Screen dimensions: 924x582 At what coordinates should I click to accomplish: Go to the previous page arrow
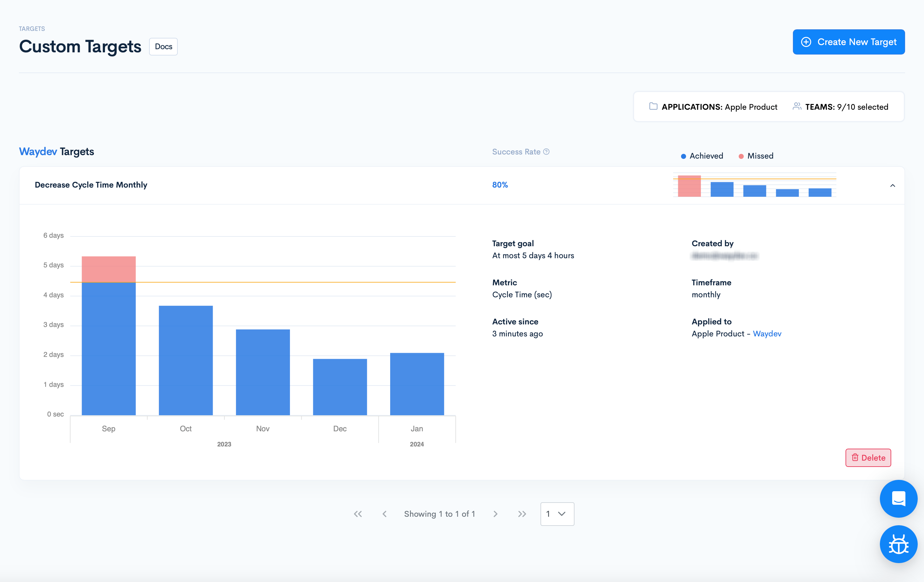(x=384, y=514)
